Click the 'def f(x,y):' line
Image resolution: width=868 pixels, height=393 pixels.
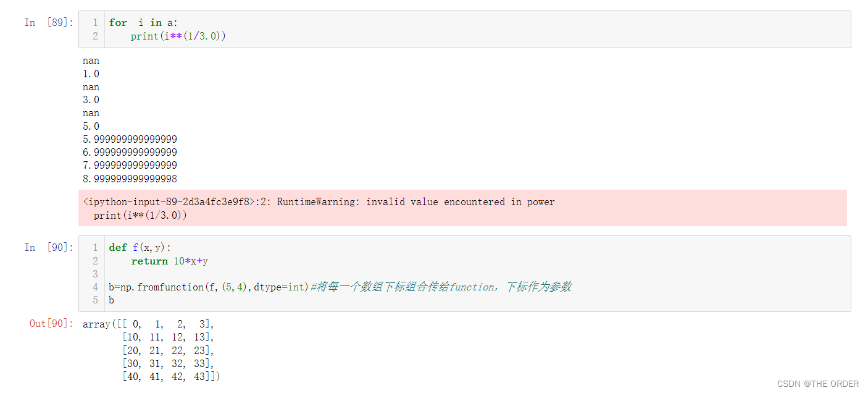(x=140, y=248)
